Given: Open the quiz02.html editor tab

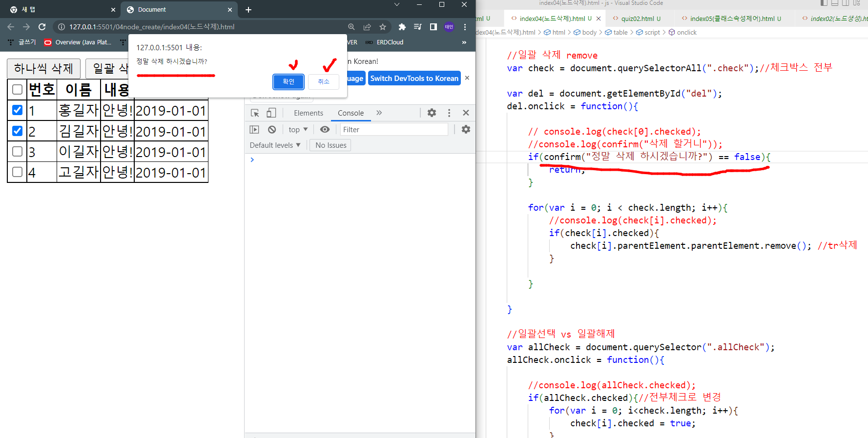Looking at the screenshot, I should pyautogui.click(x=637, y=19).
